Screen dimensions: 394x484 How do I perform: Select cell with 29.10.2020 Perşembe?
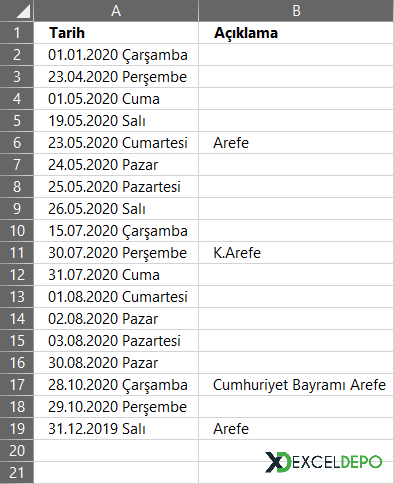[116, 407]
